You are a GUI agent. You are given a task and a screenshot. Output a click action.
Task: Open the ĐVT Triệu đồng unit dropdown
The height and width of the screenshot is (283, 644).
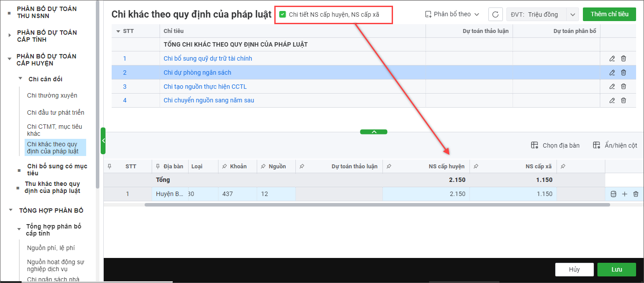[x=572, y=15]
